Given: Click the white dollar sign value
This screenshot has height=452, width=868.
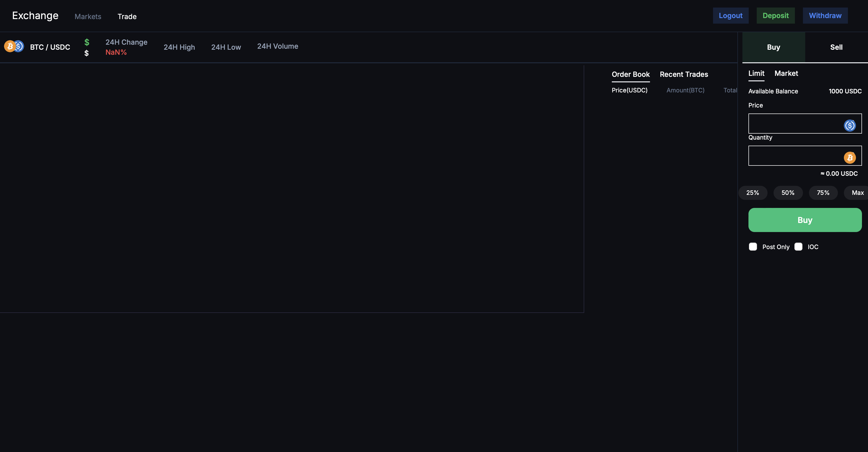Looking at the screenshot, I should 87,53.
